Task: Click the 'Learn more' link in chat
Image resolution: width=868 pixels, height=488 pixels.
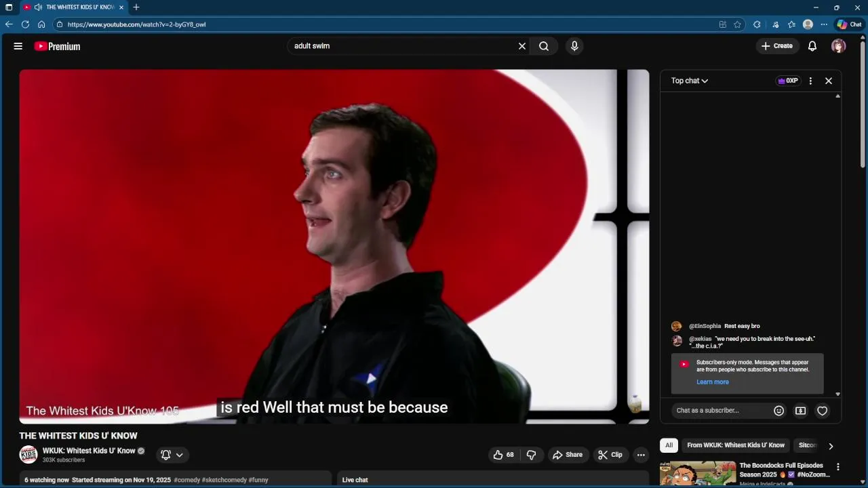Action: pyautogui.click(x=713, y=382)
